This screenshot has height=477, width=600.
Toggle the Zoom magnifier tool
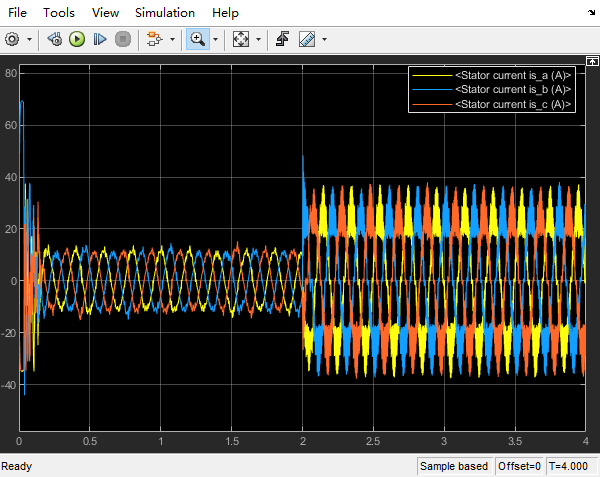(x=197, y=39)
